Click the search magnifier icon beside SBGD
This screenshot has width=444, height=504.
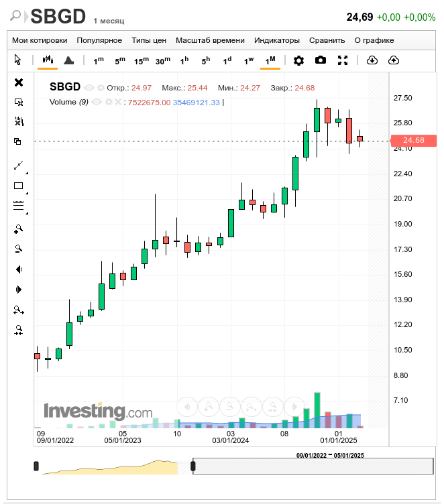15,15
